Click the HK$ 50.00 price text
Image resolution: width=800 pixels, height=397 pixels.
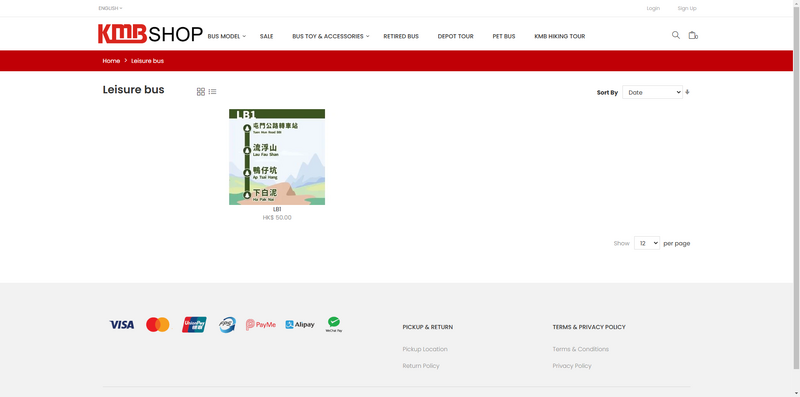pyautogui.click(x=277, y=217)
